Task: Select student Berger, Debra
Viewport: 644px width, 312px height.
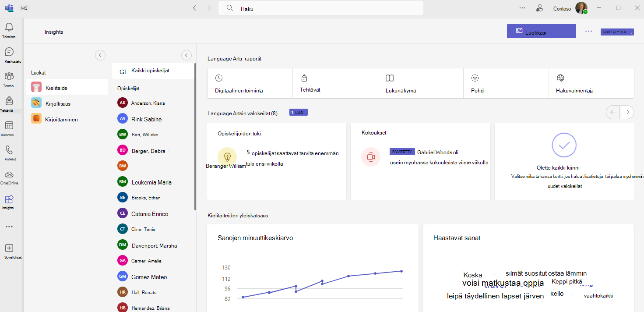Action: click(153, 150)
